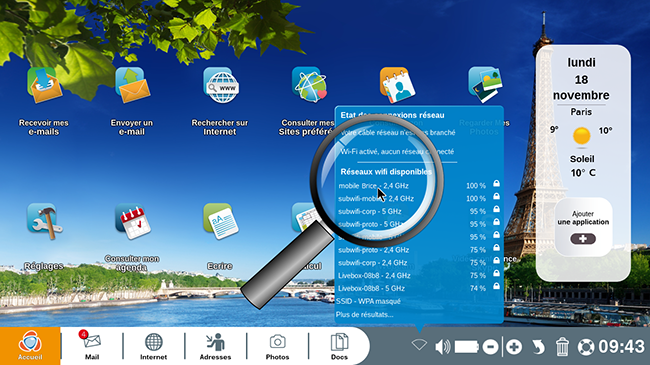Click the zoom out minus icon
Viewport: 650px width, 365px height.
pos(490,347)
